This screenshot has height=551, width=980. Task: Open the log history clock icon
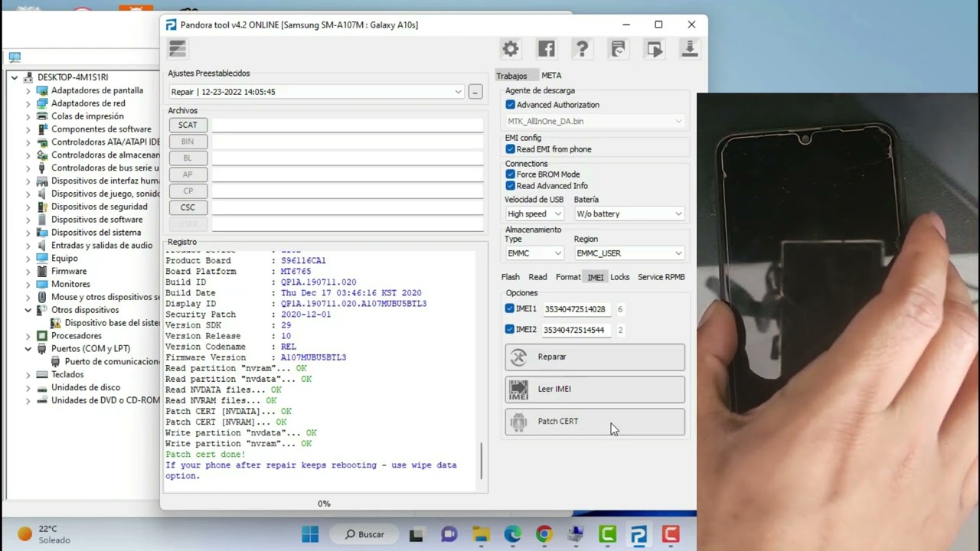(618, 50)
